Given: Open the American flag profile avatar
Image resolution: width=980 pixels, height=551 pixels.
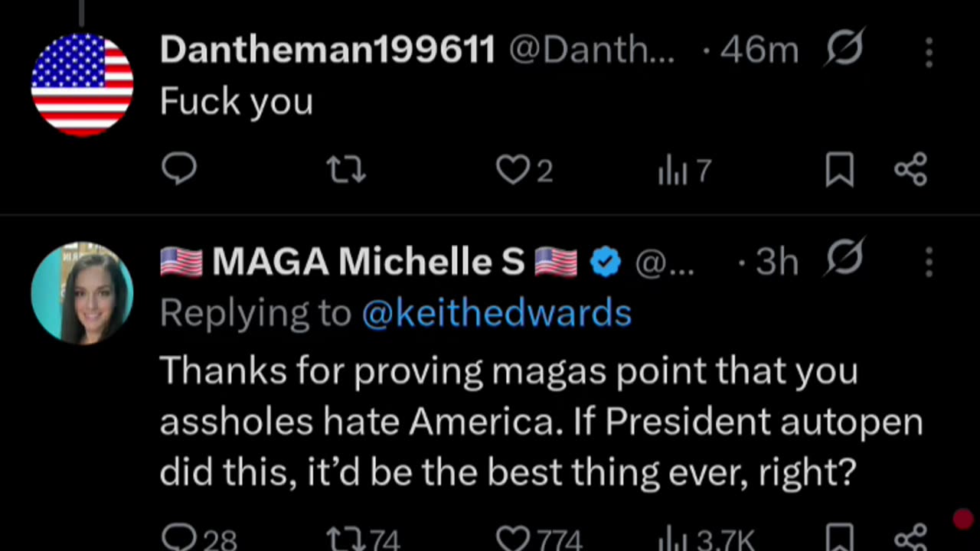Looking at the screenshot, I should point(82,84).
